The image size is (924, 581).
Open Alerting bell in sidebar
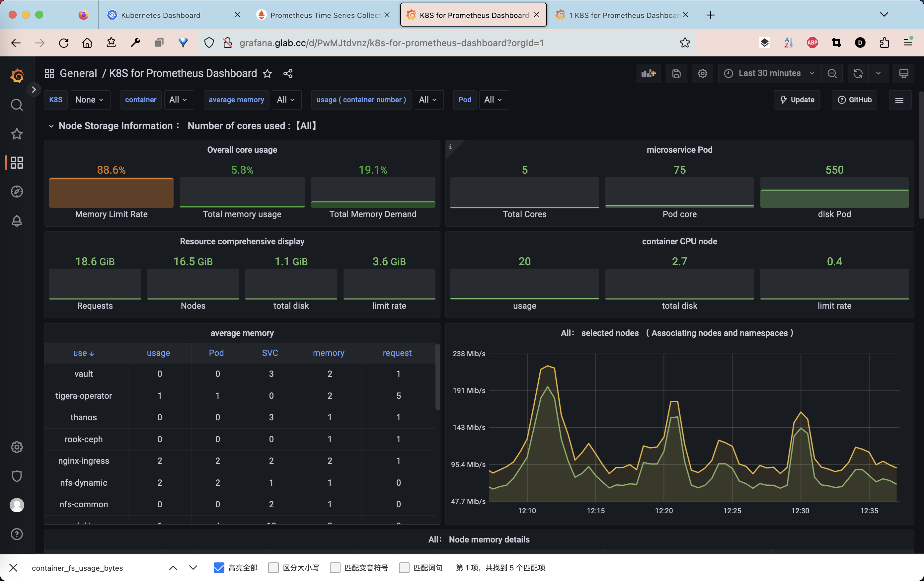(17, 220)
